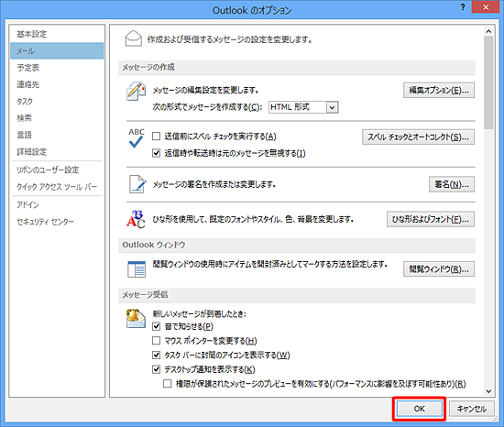Enable change mouse pointer option (マウス ポインター)
Image resolution: width=504 pixels, height=427 pixels.
pos(156,341)
